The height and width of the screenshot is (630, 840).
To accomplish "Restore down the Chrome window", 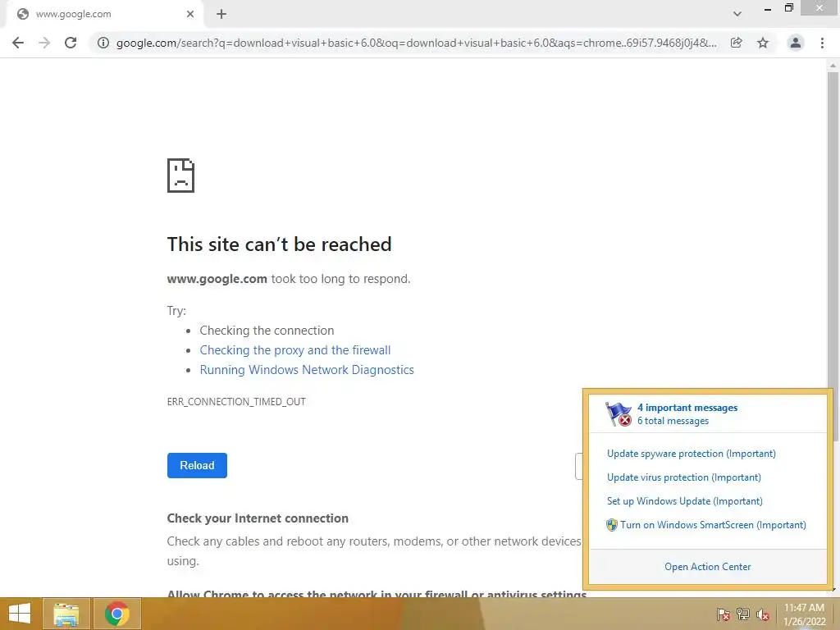I will coord(789,7).
